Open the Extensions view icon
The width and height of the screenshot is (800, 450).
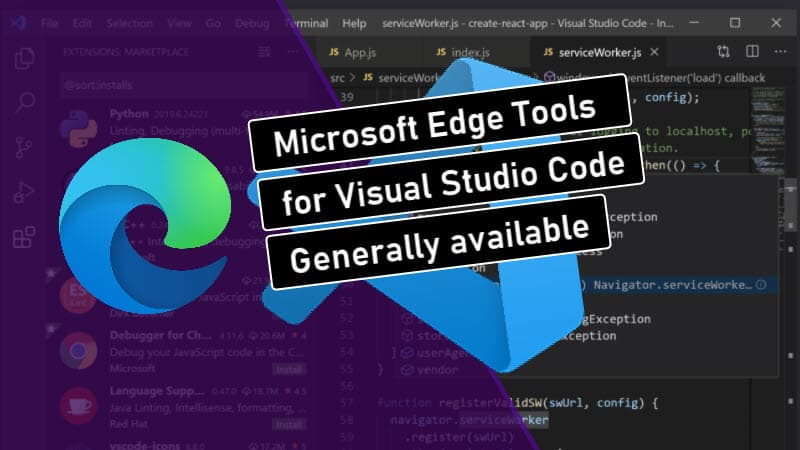(x=24, y=237)
